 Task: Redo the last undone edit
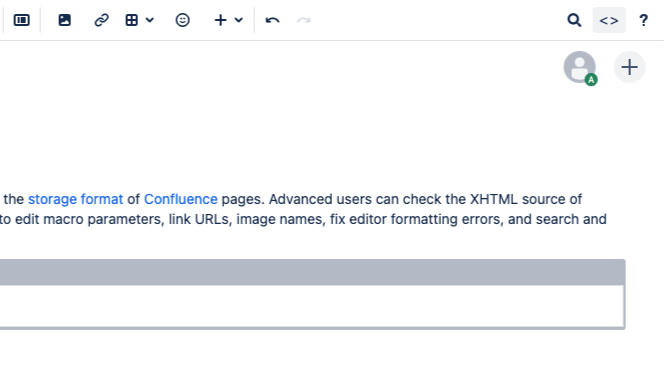tap(304, 20)
